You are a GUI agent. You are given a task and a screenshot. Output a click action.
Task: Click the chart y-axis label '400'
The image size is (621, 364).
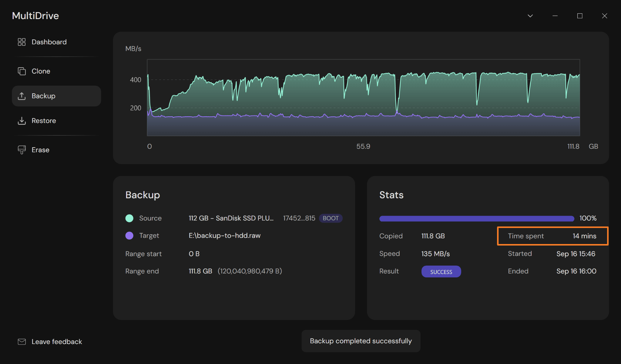pyautogui.click(x=136, y=80)
